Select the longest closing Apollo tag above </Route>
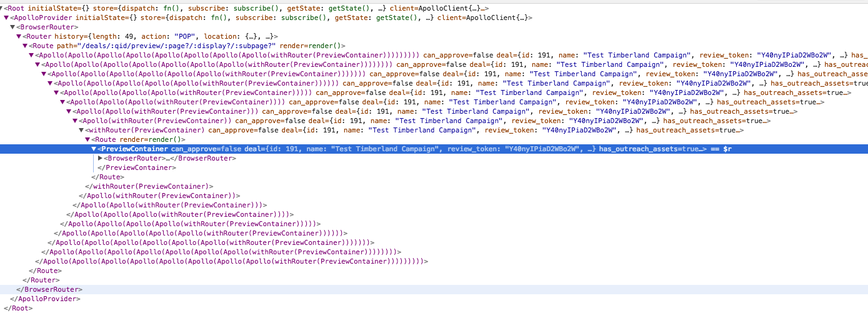Image resolution: width=868 pixels, height=313 pixels. click(x=231, y=261)
